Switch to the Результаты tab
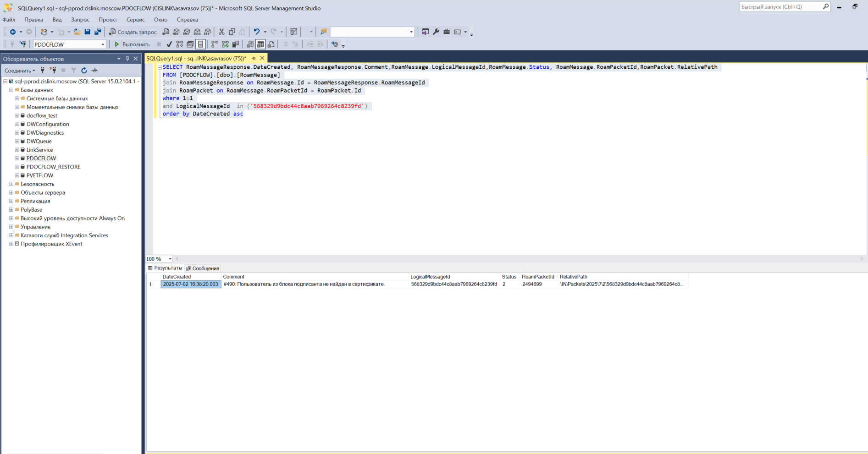Viewport: 868px width, 454px height. (x=165, y=268)
